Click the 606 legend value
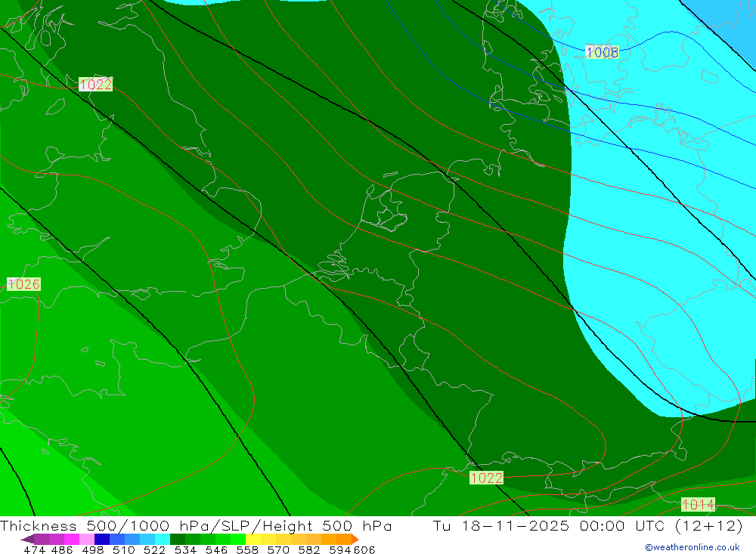The image size is (756, 554). [364, 549]
